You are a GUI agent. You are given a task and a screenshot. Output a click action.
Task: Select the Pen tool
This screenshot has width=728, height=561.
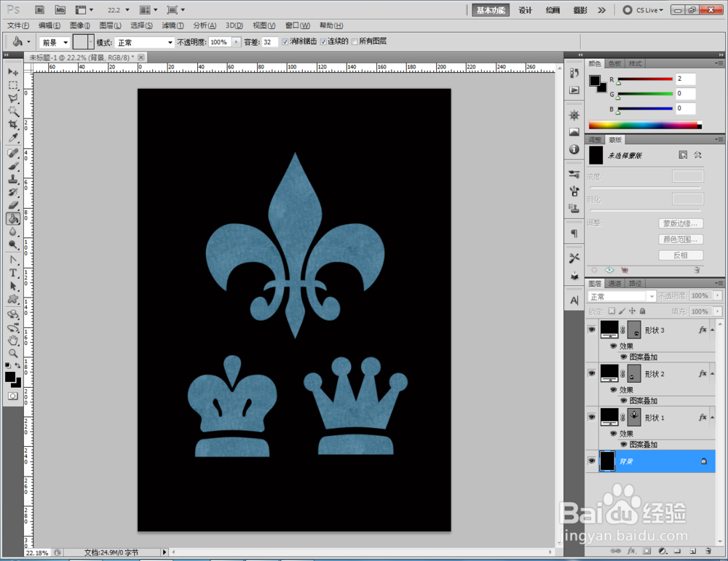click(13, 260)
